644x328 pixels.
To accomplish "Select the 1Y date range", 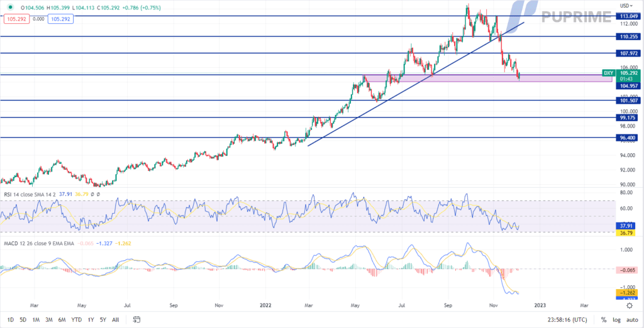I will pyautogui.click(x=91, y=319).
